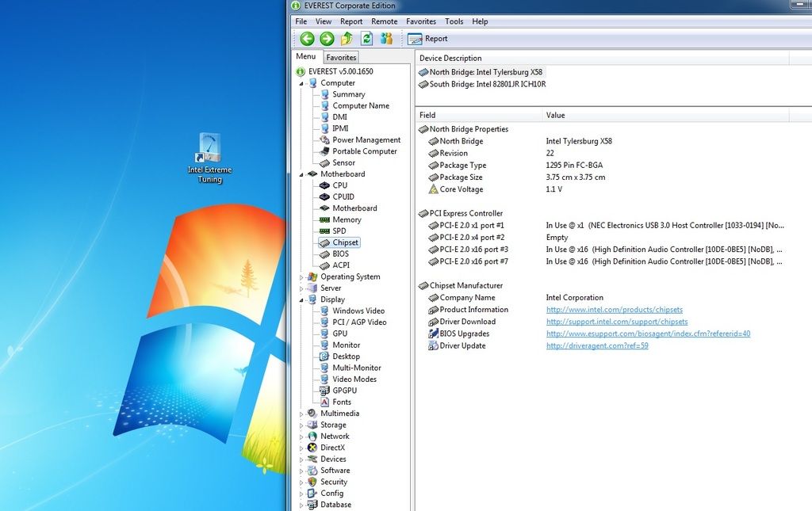
Task: Select the Fonts icon in the tree
Action: click(324, 402)
